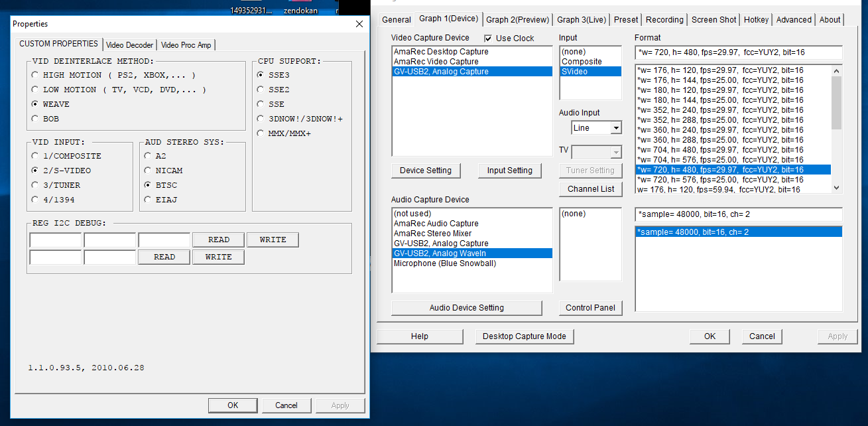Click first READ button in I2C debug
Screen dimensions: 868x426
[219, 240]
